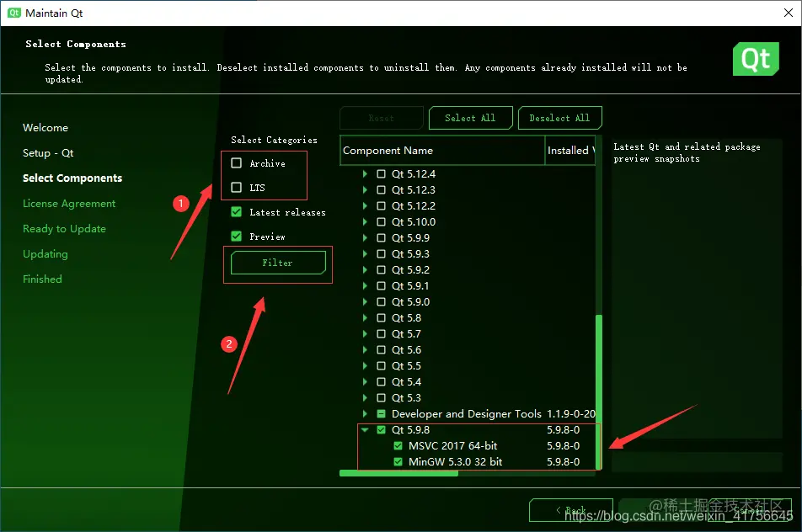Enable the LTS category checkbox
Viewport: 802px width, 532px height.
coord(236,187)
